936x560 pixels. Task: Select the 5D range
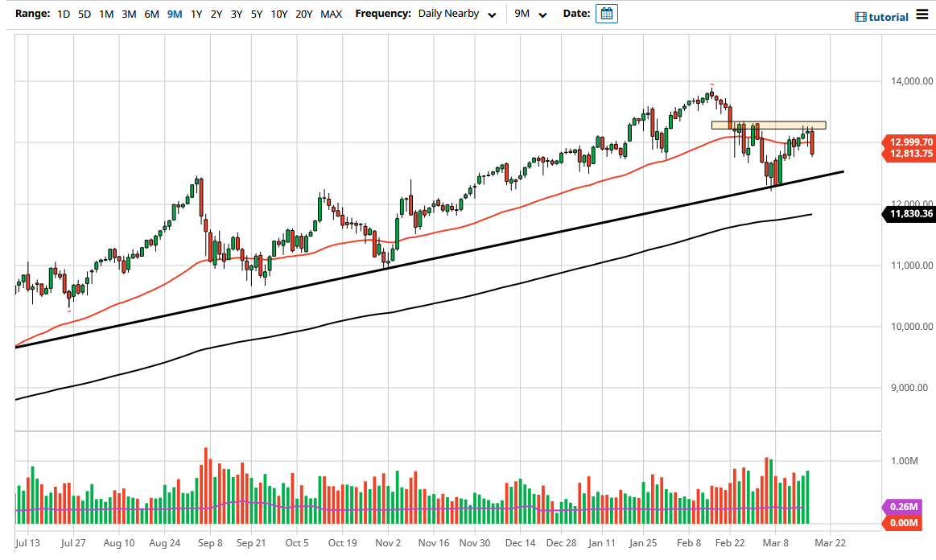(84, 14)
